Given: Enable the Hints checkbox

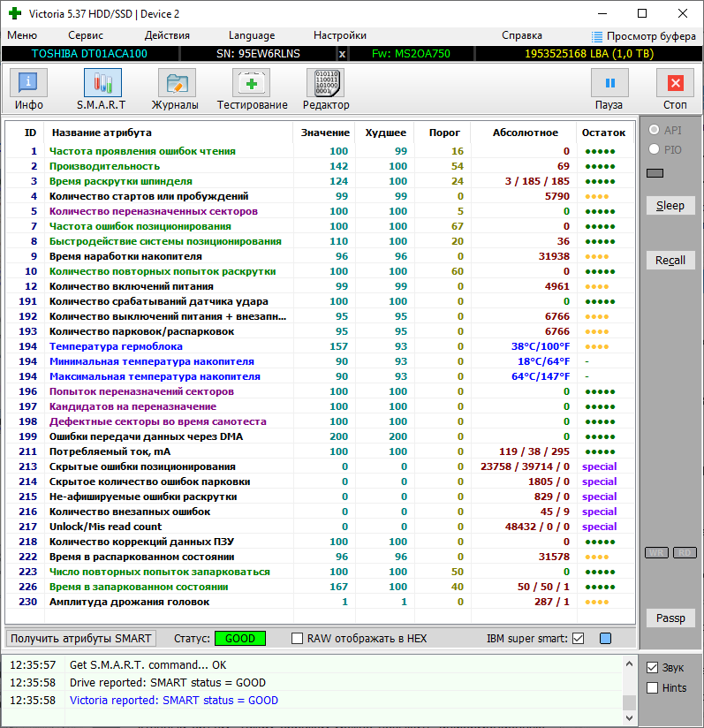Looking at the screenshot, I should click(x=653, y=688).
